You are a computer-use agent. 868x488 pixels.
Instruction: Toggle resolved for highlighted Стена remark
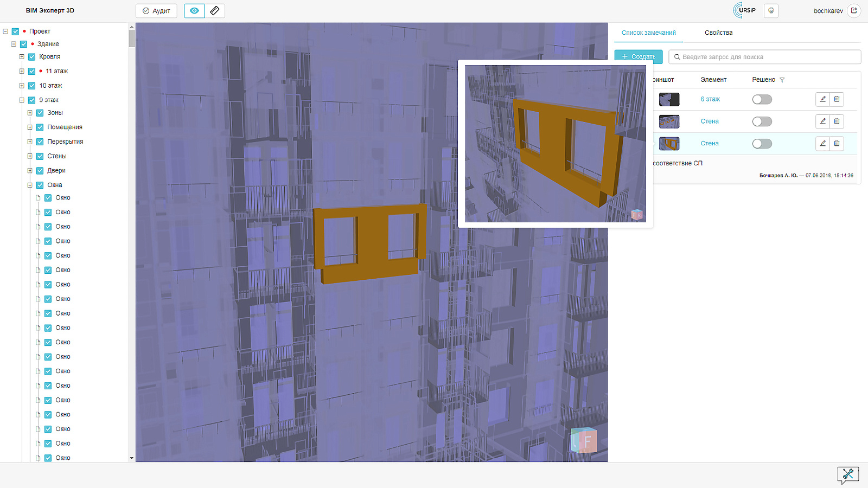(762, 144)
